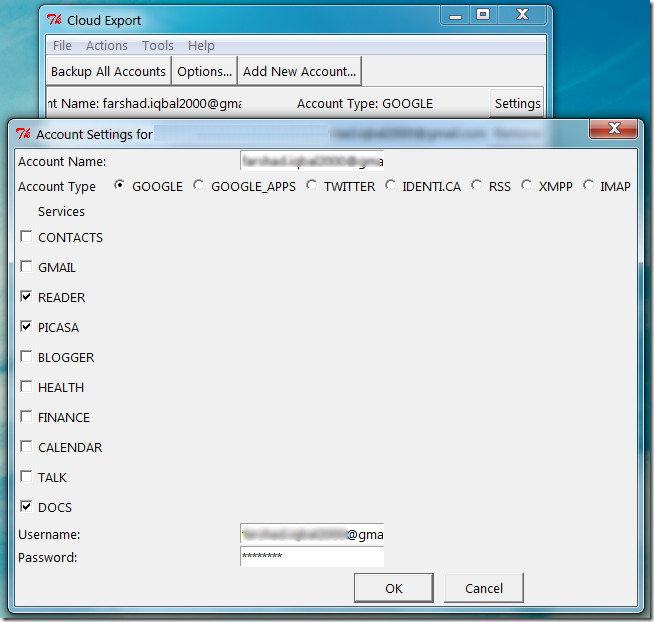Enable the BLOGGER service checkbox
Viewport: 654px width, 622px height.
[x=26, y=356]
